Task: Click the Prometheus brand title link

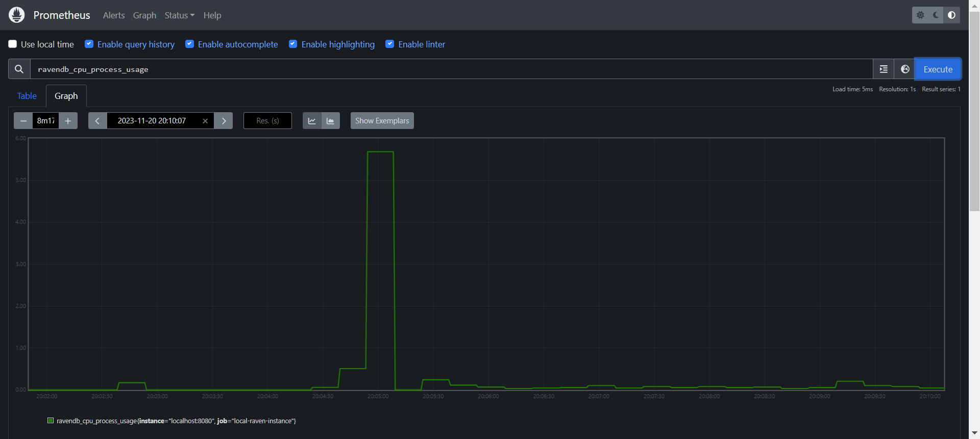Action: (62, 15)
